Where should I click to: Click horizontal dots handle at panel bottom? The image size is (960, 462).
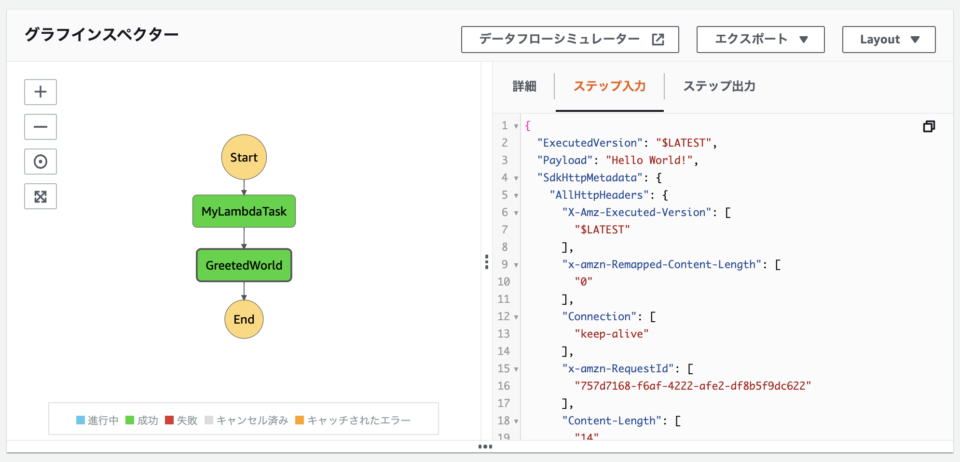point(486,447)
